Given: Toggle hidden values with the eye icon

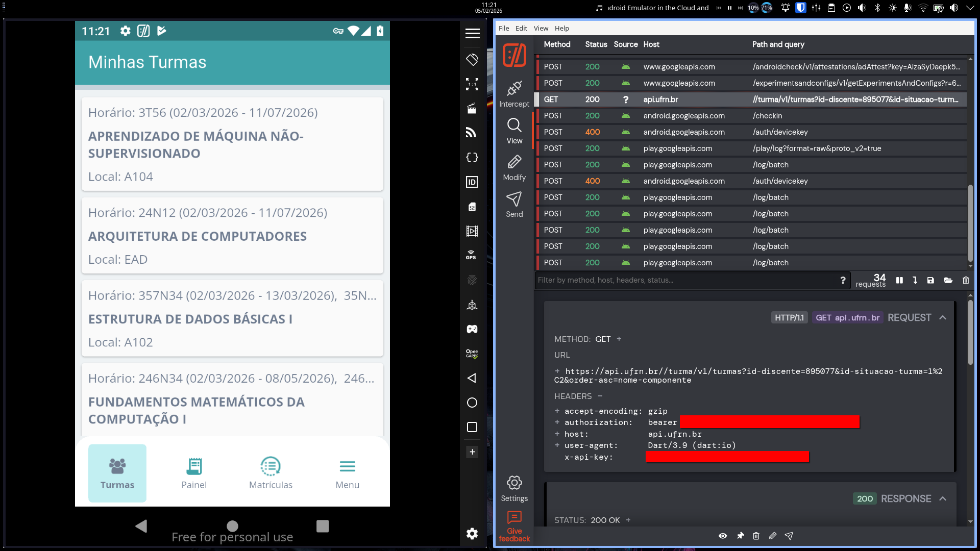Looking at the screenshot, I should point(723,536).
